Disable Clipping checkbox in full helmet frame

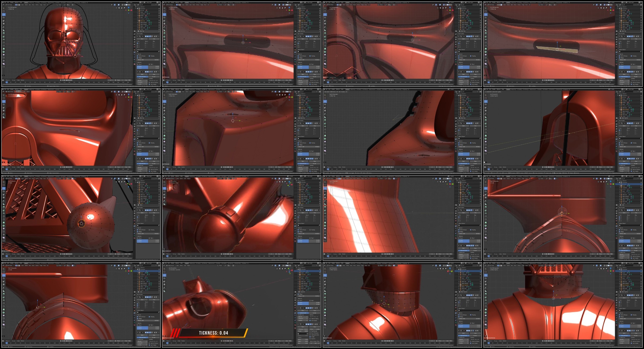(x=149, y=56)
